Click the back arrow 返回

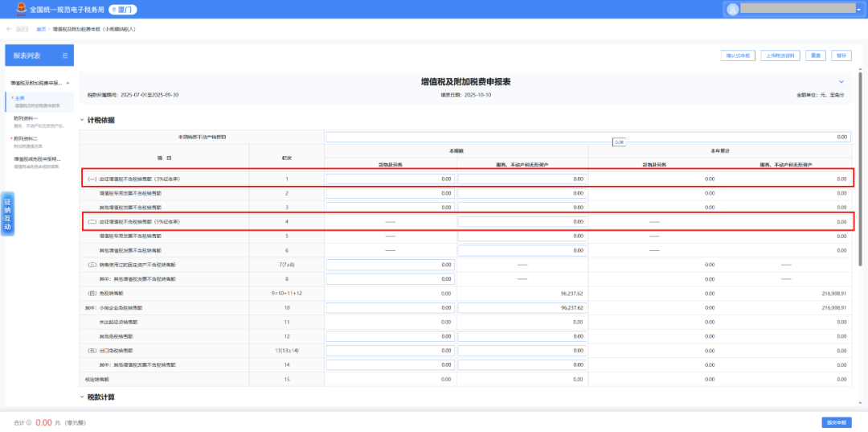tap(18, 29)
